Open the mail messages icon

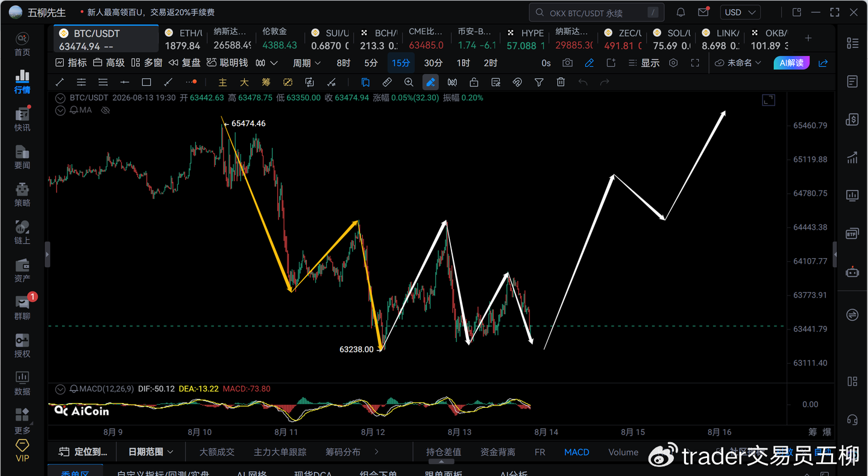[x=703, y=12]
